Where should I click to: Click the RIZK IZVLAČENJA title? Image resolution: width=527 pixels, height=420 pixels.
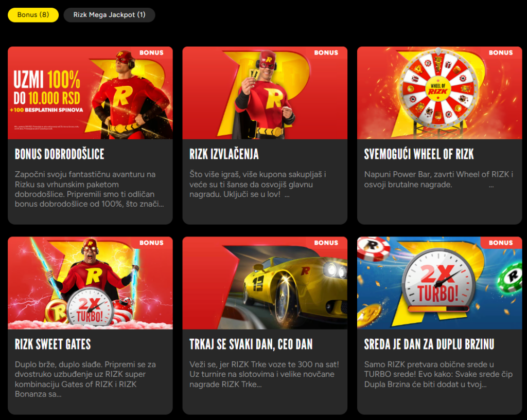(224, 154)
